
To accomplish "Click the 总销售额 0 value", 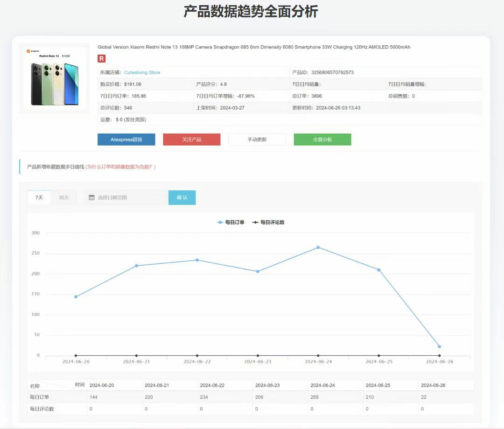I will click(413, 96).
